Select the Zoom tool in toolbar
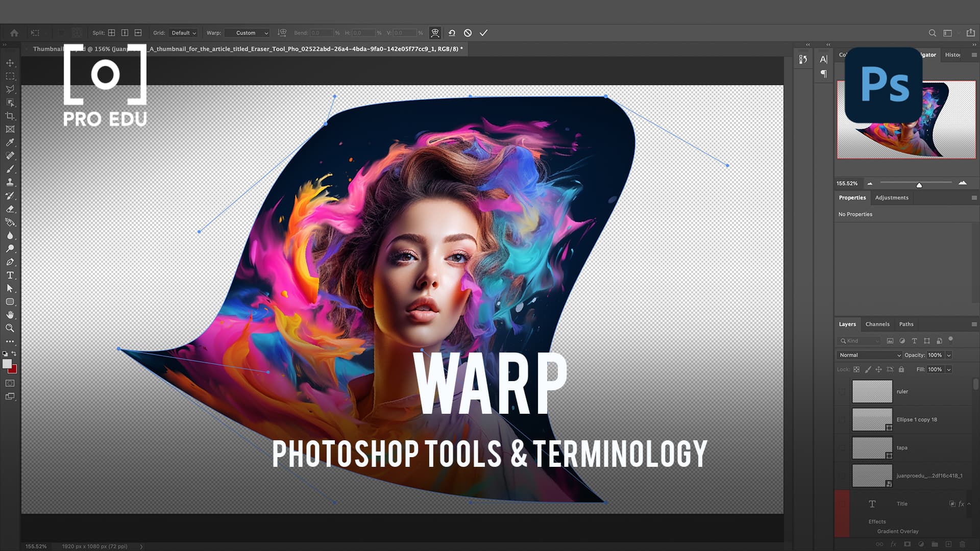 pos(10,328)
